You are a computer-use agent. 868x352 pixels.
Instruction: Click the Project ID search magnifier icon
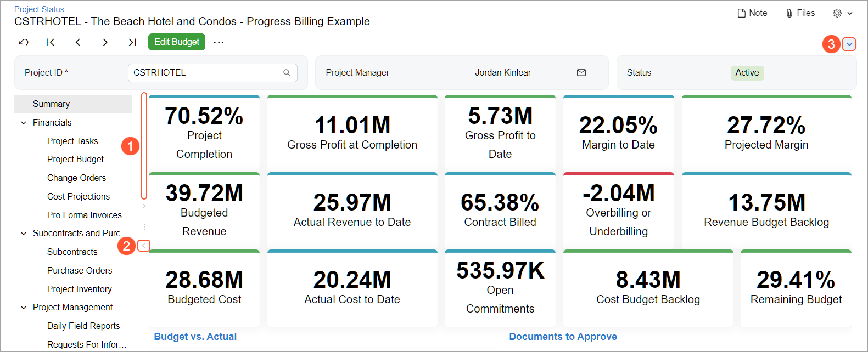click(287, 73)
